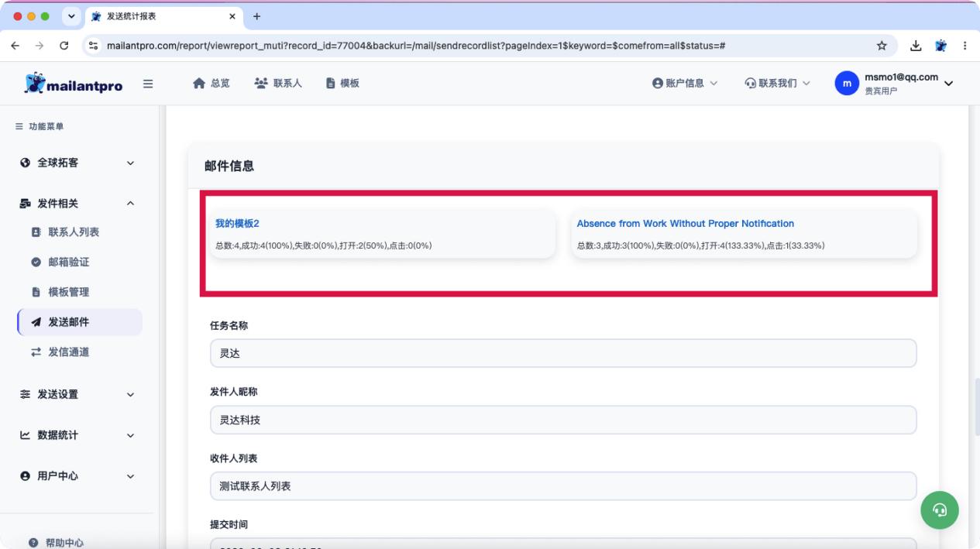980x549 pixels.
Task: Select 发送邮件 in the sidebar
Action: coord(80,322)
